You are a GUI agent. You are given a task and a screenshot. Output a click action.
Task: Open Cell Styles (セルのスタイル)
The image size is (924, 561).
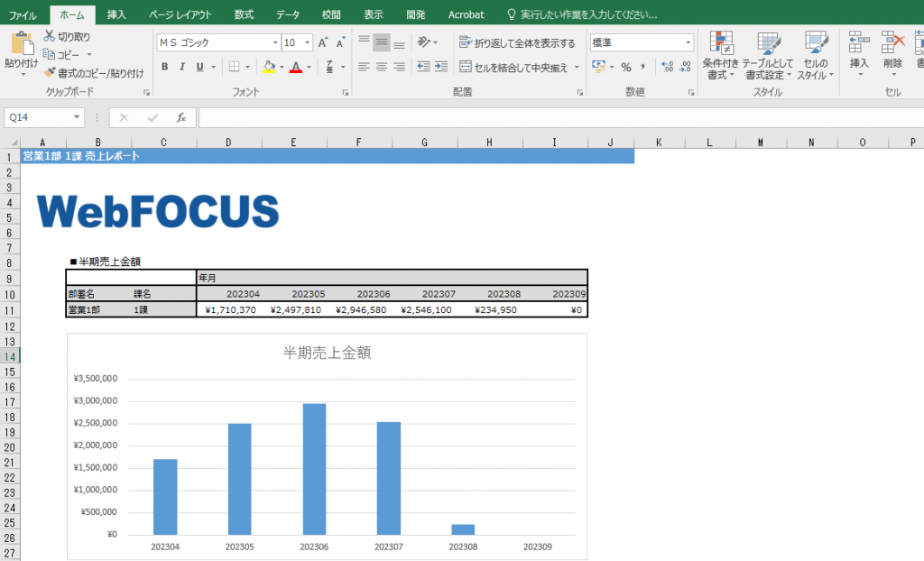(x=816, y=56)
